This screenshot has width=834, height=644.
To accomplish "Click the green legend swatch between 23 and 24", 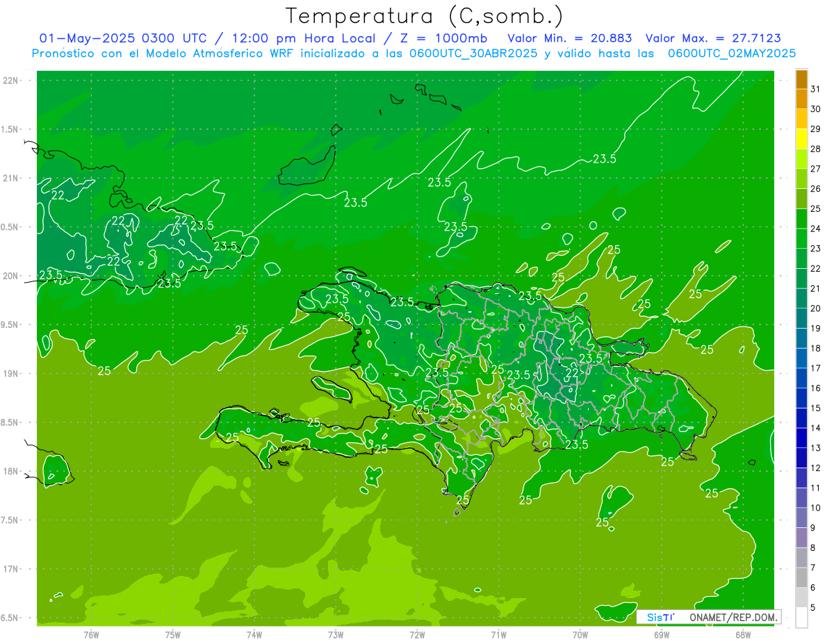I will point(801,239).
